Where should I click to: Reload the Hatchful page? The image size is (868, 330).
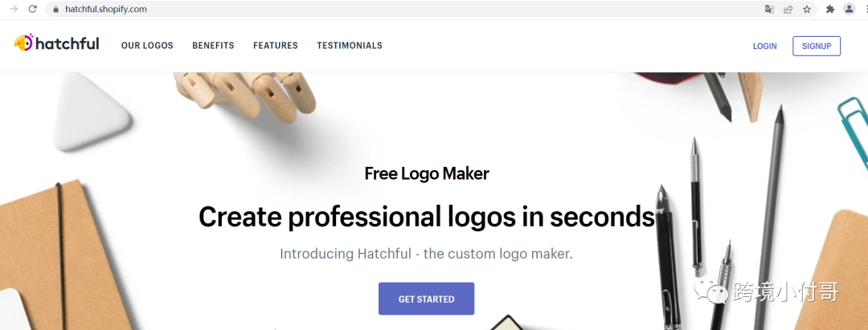click(33, 9)
